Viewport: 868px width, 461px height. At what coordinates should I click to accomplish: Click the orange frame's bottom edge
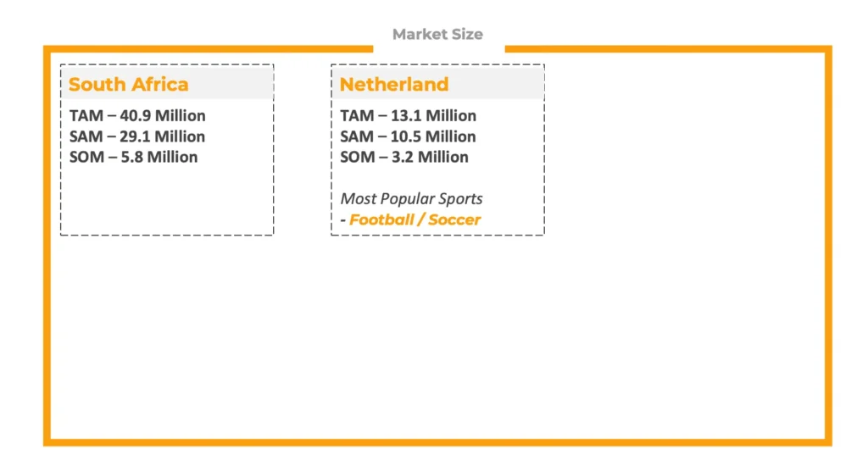point(437,442)
